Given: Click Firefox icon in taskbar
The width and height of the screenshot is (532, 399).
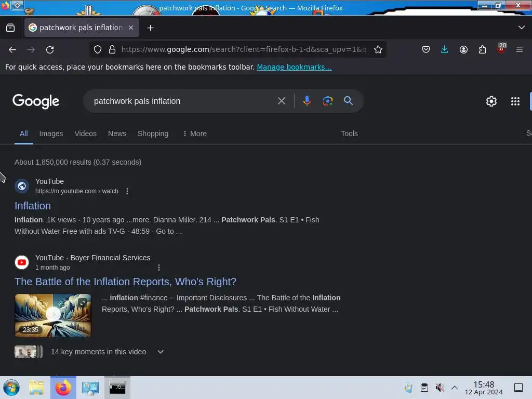Looking at the screenshot, I should coord(63,388).
